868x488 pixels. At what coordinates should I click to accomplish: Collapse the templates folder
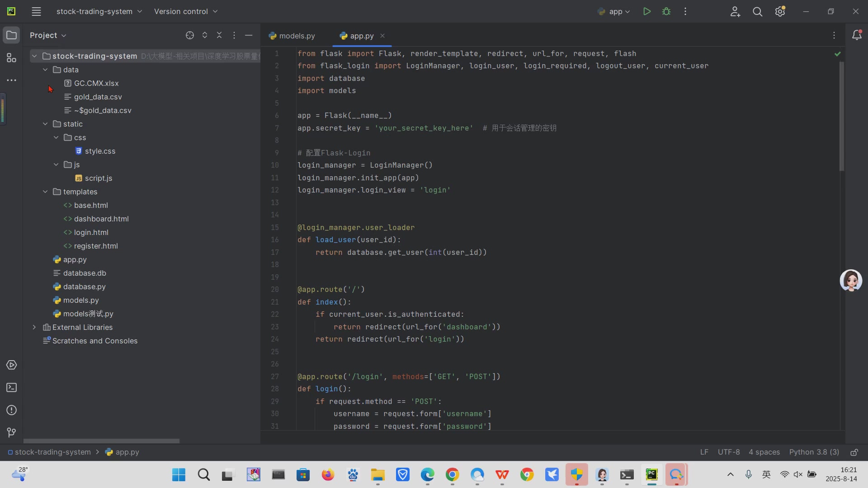(45, 192)
